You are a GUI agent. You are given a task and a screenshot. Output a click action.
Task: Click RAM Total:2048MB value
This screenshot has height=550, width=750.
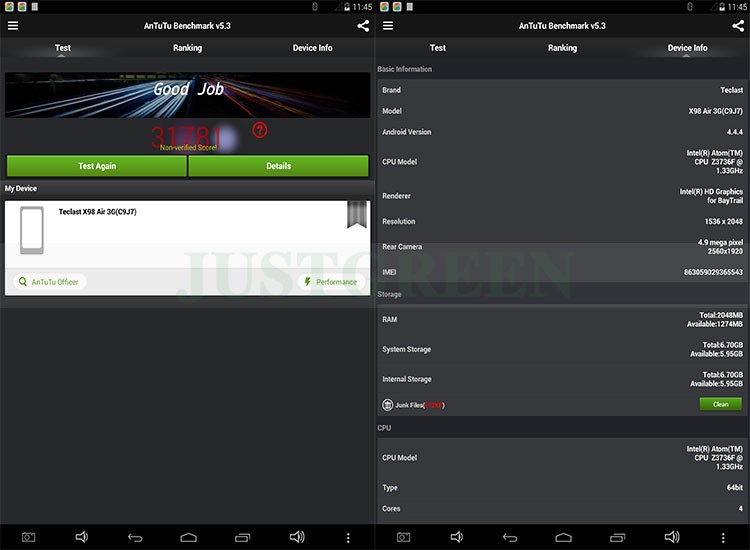[721, 315]
